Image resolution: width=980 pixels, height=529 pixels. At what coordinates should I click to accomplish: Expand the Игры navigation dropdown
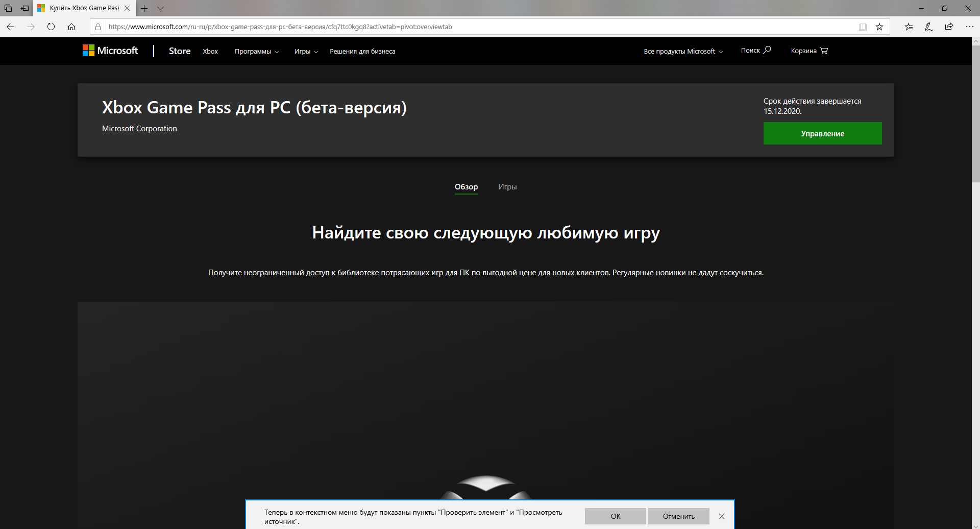point(306,52)
